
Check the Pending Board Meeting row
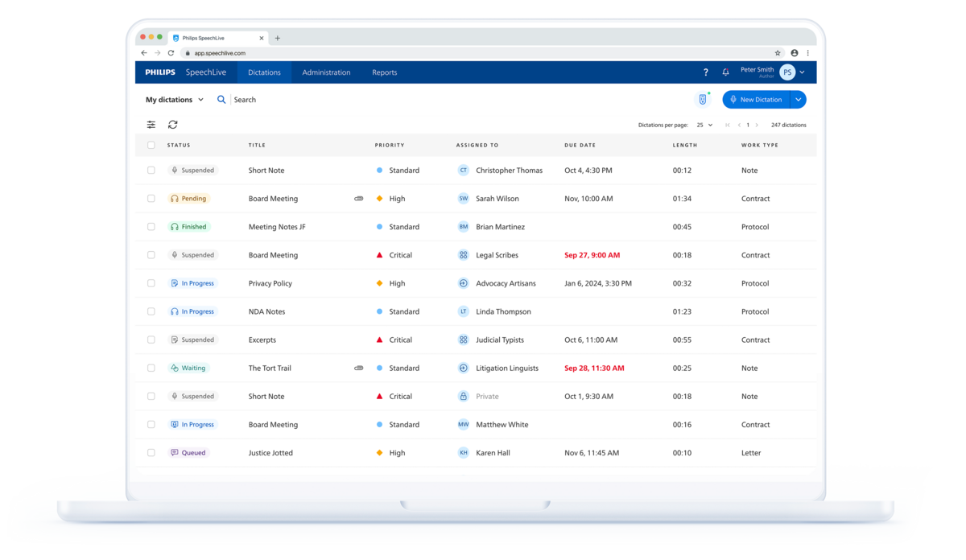[x=151, y=199]
